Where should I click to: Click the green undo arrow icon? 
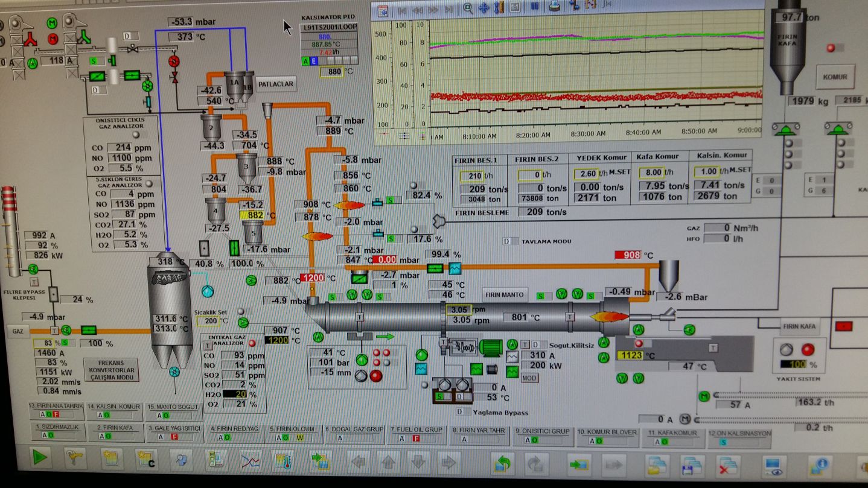tap(501, 464)
